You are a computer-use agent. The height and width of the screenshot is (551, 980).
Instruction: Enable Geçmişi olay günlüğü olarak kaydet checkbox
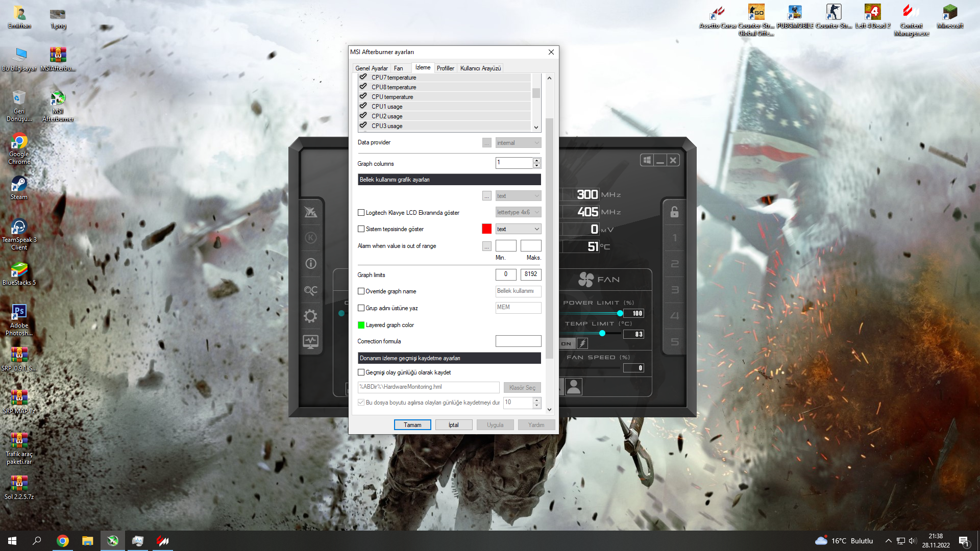click(x=361, y=372)
